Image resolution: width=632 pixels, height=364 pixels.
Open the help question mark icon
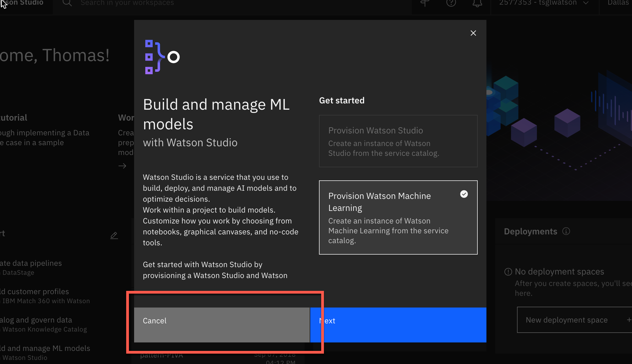451,3
